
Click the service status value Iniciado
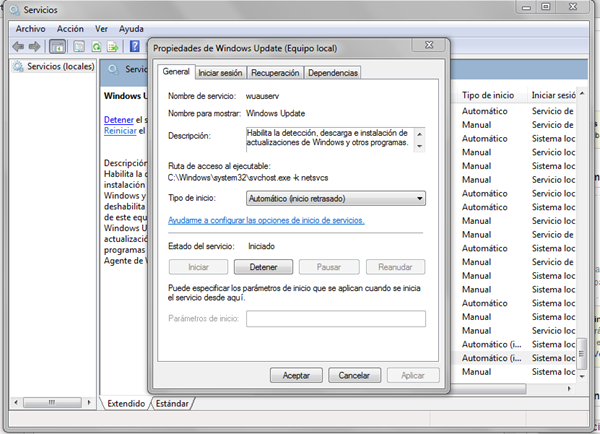tap(261, 246)
